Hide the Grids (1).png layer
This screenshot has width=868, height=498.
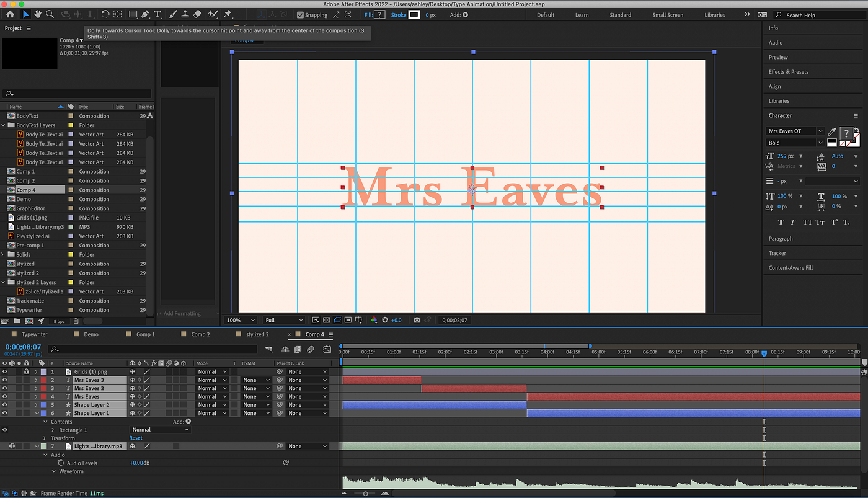5,371
